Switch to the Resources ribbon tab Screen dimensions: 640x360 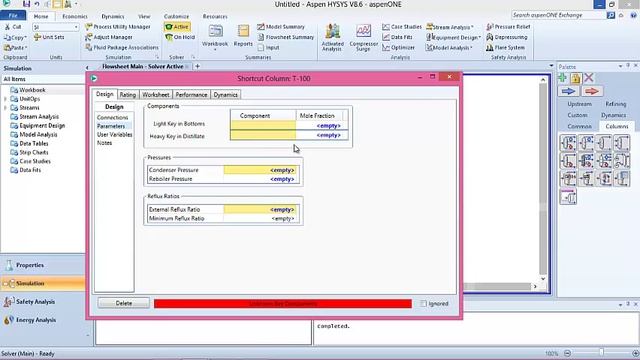coord(215,16)
